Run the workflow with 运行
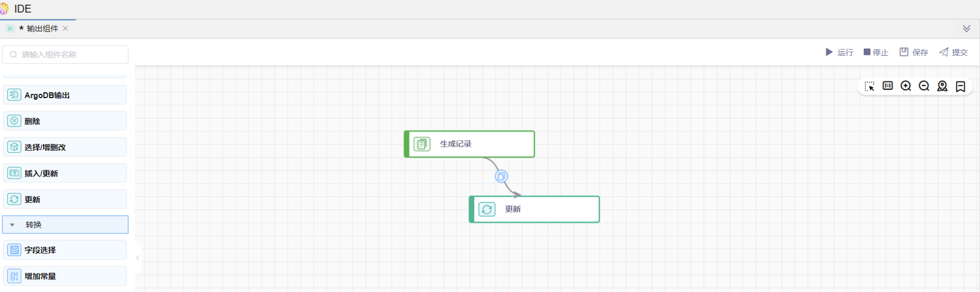 click(839, 52)
